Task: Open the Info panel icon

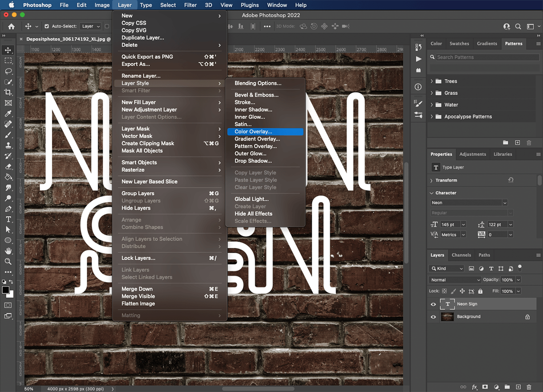Action: tap(418, 86)
